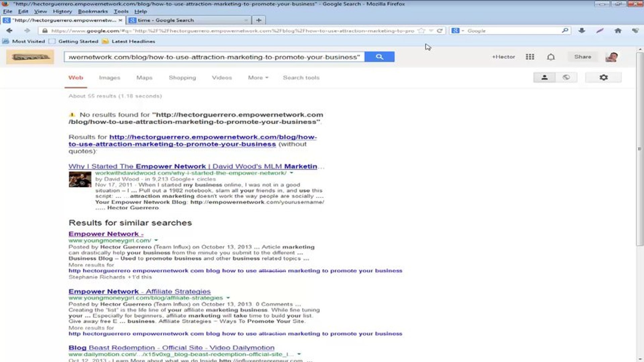This screenshot has width=644, height=362.
Task: Click second "More results for" hectorguerrero link
Action: (235, 334)
